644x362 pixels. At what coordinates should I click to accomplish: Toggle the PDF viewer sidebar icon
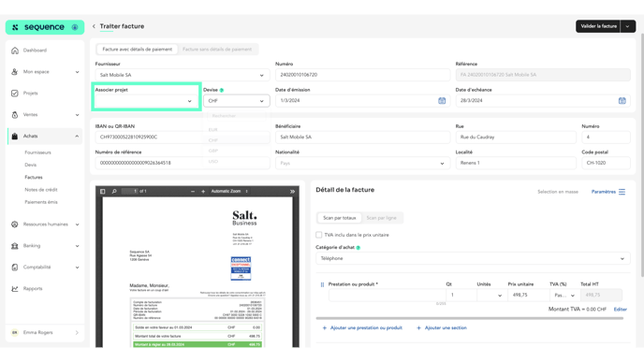103,191
